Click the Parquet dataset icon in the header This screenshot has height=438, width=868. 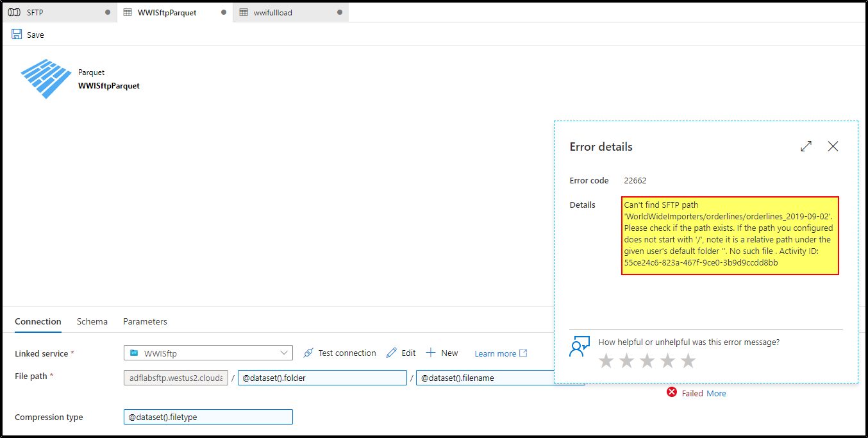46,78
